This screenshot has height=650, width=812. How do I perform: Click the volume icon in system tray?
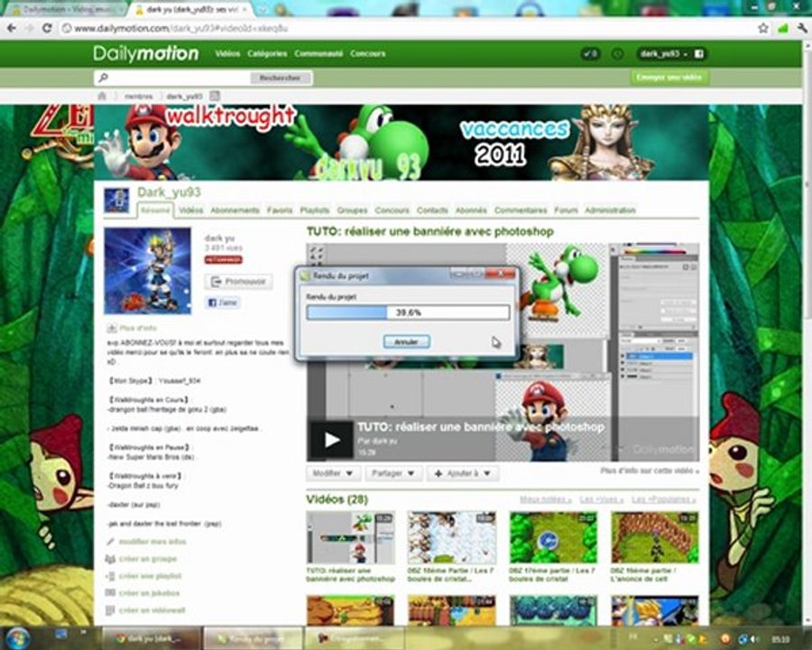click(x=755, y=639)
